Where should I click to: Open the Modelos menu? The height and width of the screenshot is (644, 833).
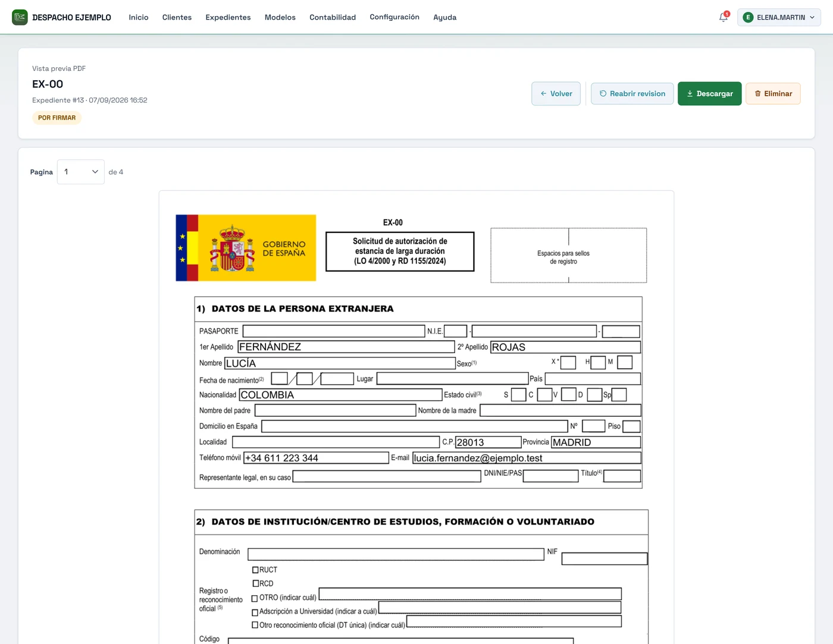(280, 17)
